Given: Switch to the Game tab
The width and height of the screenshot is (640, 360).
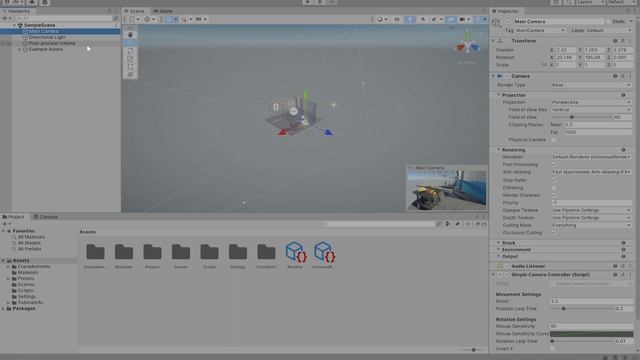Looking at the screenshot, I should (x=163, y=11).
